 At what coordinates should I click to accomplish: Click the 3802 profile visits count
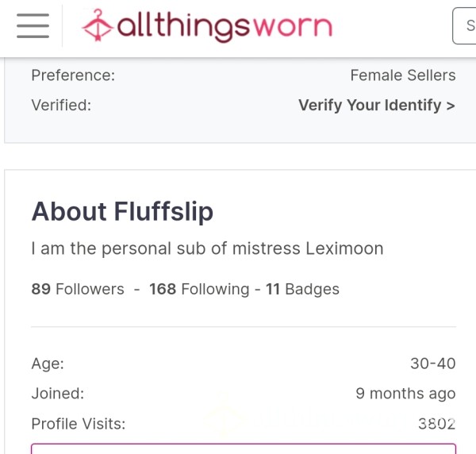tap(437, 424)
